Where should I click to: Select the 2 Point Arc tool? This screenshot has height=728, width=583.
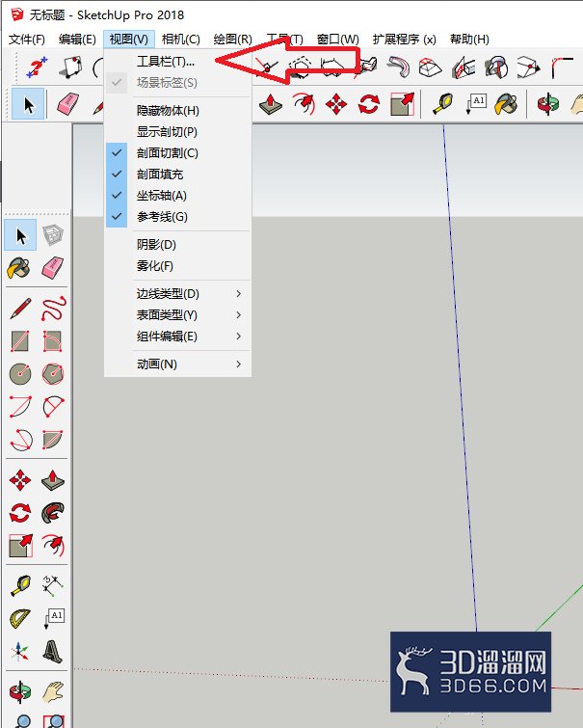[x=53, y=407]
